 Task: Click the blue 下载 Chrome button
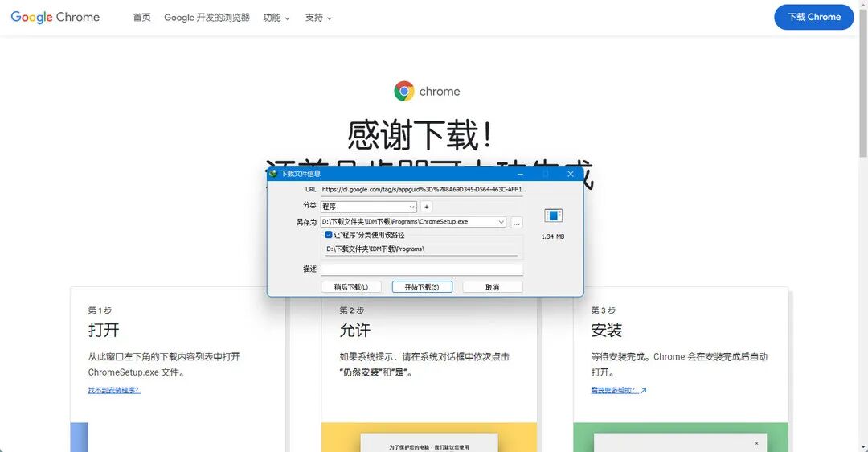(x=813, y=17)
